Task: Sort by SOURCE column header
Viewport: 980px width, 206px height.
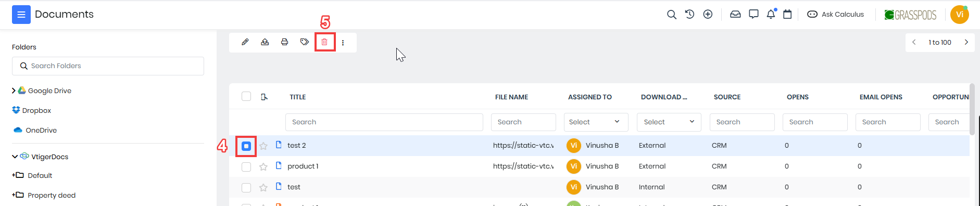Action: point(727,97)
